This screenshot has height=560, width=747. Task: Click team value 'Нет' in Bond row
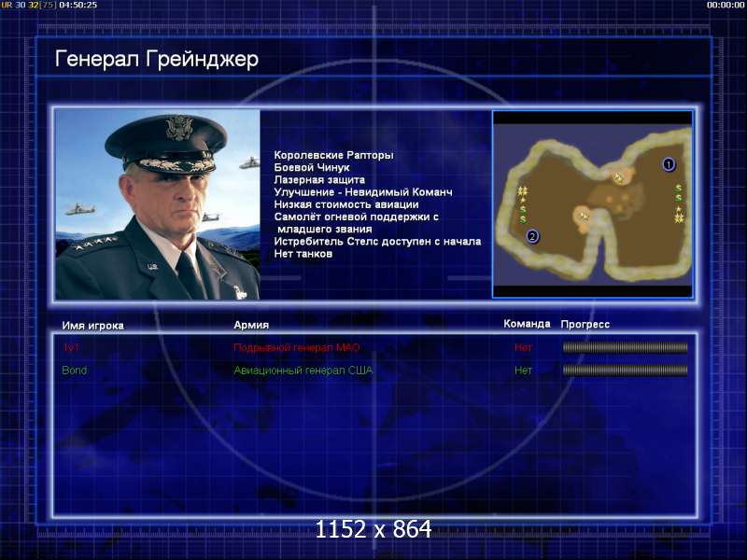pyautogui.click(x=523, y=370)
